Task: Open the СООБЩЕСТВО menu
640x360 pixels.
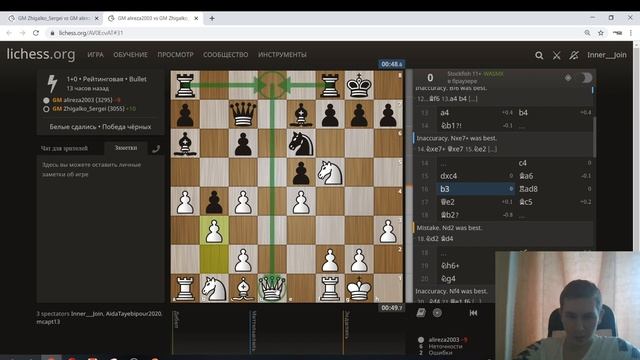Action: (226, 55)
